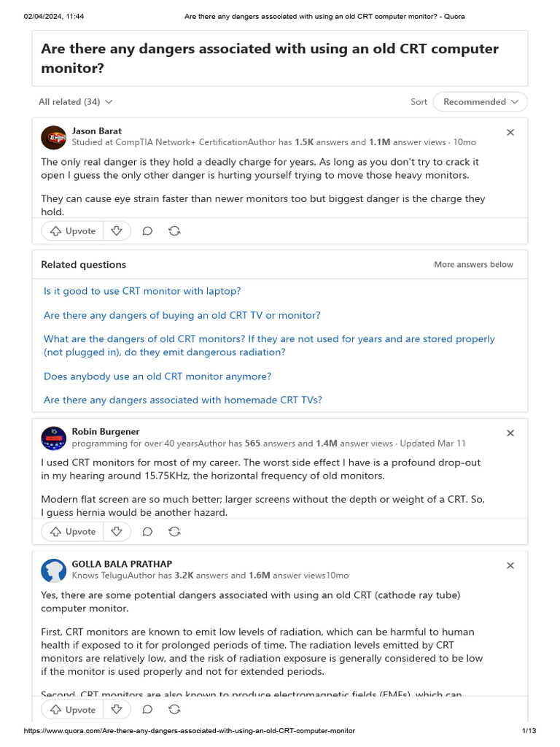Screen dimensions: 560x747
Task: Open comments on Jason Barat's answer
Action: click(x=147, y=231)
